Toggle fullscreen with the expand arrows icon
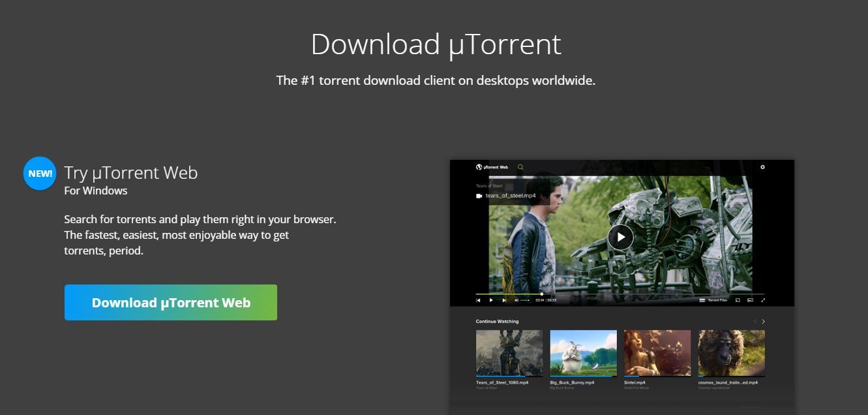The height and width of the screenshot is (415, 868). coord(763,300)
